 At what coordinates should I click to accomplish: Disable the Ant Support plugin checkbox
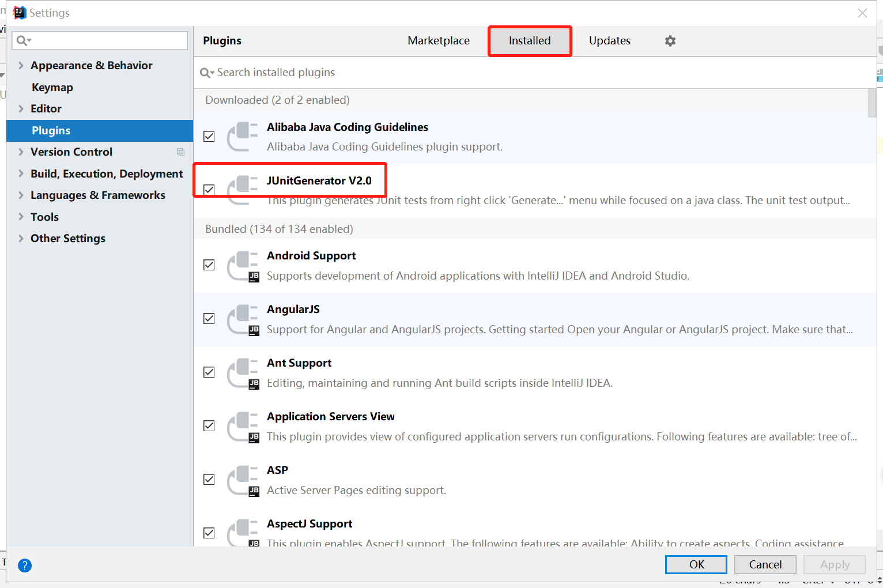click(209, 372)
